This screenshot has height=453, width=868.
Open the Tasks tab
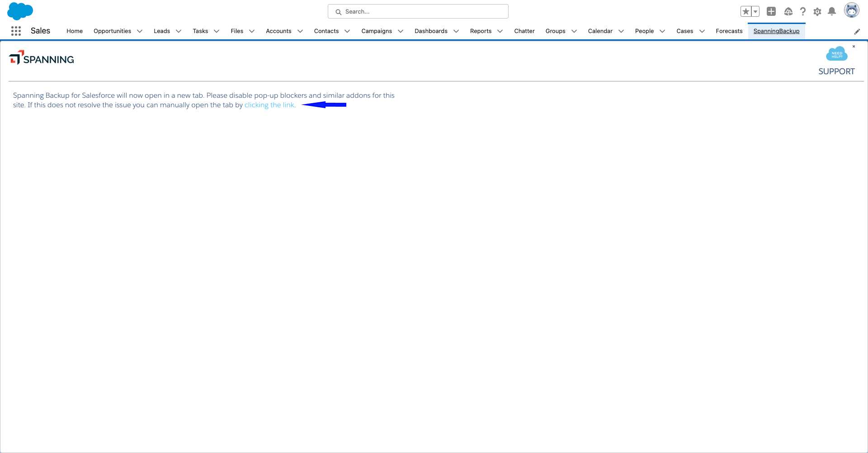(200, 31)
